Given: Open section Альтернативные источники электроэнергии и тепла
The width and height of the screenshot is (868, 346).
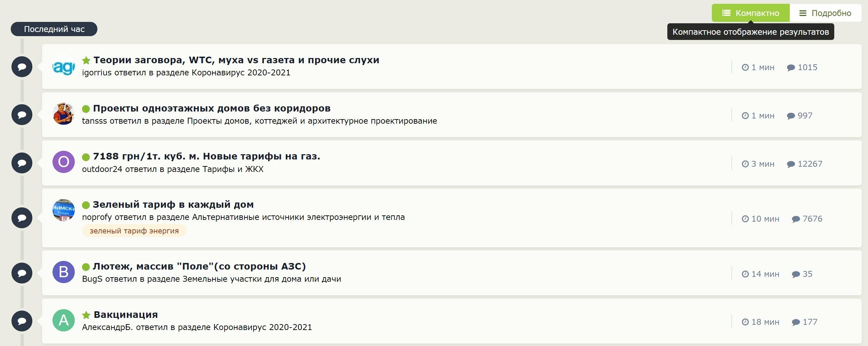Looking at the screenshot, I should pos(298,217).
